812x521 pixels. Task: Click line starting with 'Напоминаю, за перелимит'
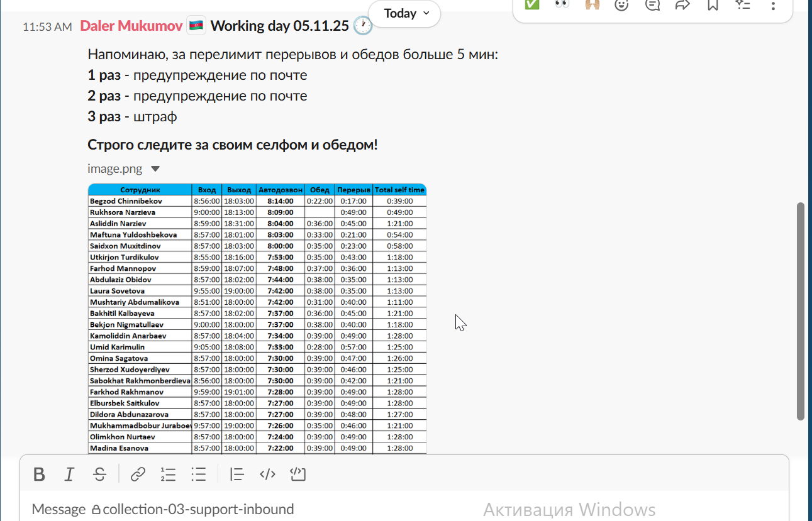pyautogui.click(x=292, y=55)
